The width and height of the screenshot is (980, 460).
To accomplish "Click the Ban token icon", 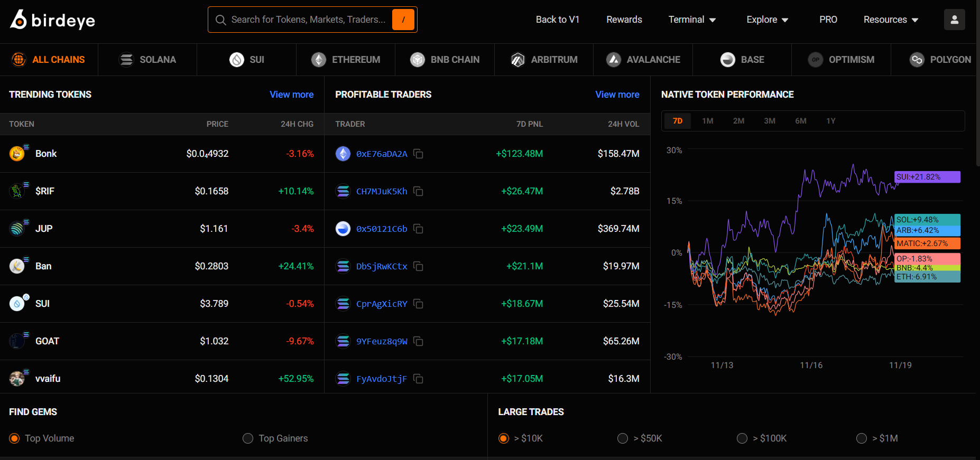I will [17, 266].
